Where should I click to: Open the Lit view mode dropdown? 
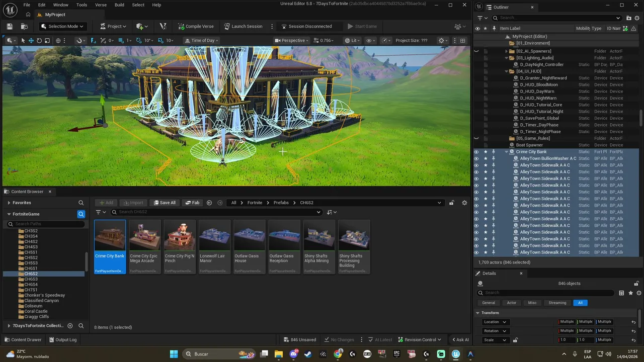click(x=353, y=40)
